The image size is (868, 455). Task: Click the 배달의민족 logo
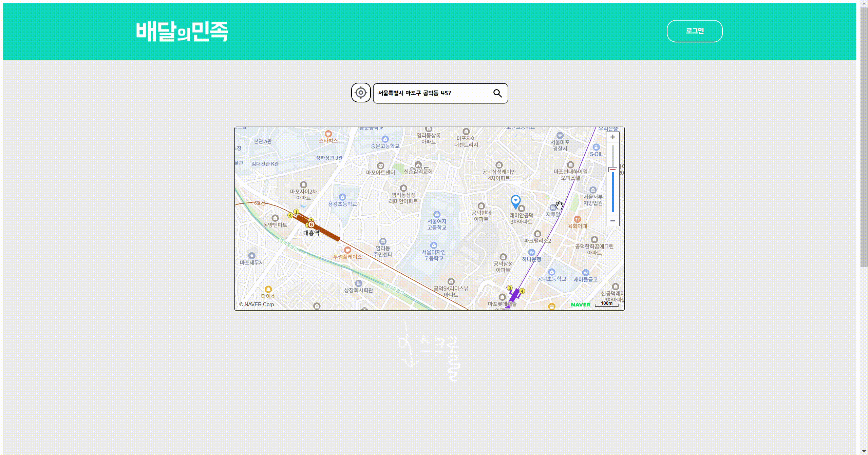(x=182, y=31)
